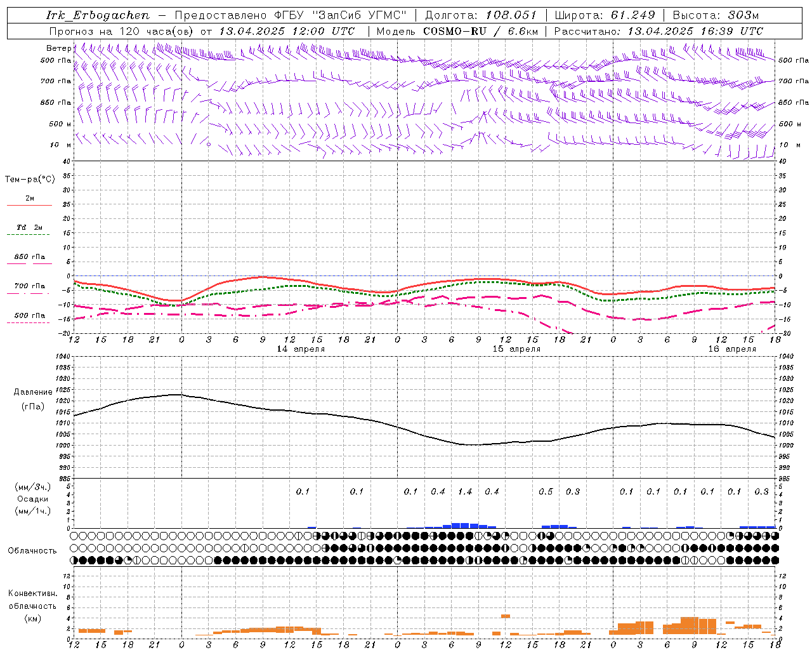Click the "(км)" unit label
This screenshot has height=650, width=812.
click(32, 618)
